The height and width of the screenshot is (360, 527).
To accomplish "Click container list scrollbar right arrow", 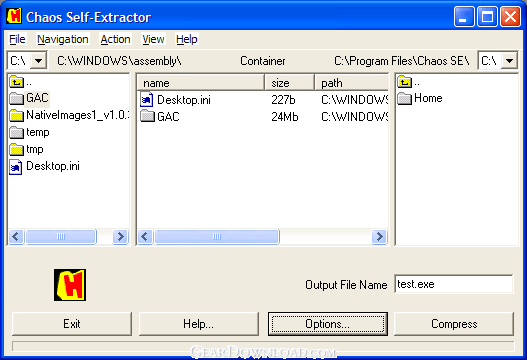I will pos(380,237).
